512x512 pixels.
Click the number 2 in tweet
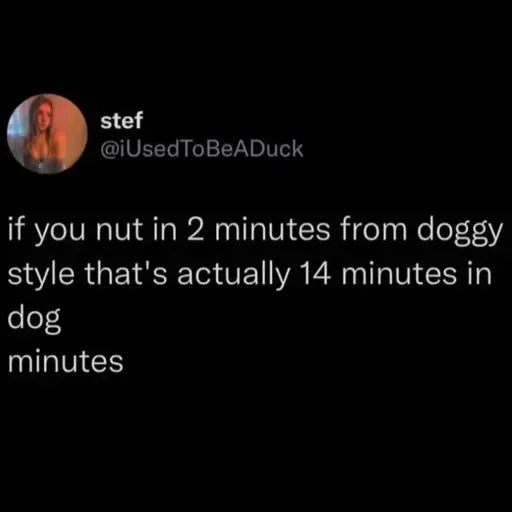coord(193,231)
